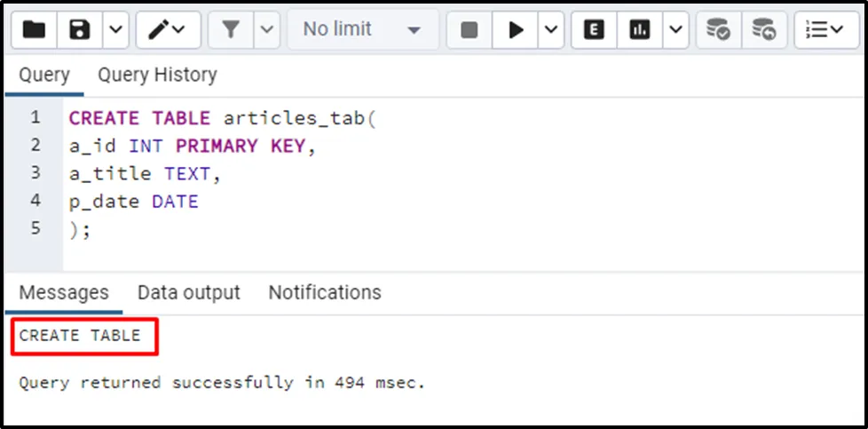Execute the query with play button
868x429 pixels.
pos(516,30)
